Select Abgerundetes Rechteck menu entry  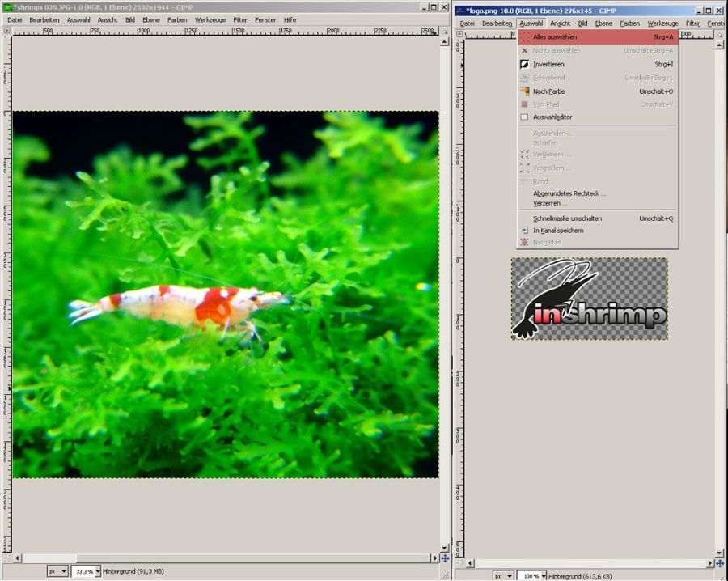tap(569, 193)
